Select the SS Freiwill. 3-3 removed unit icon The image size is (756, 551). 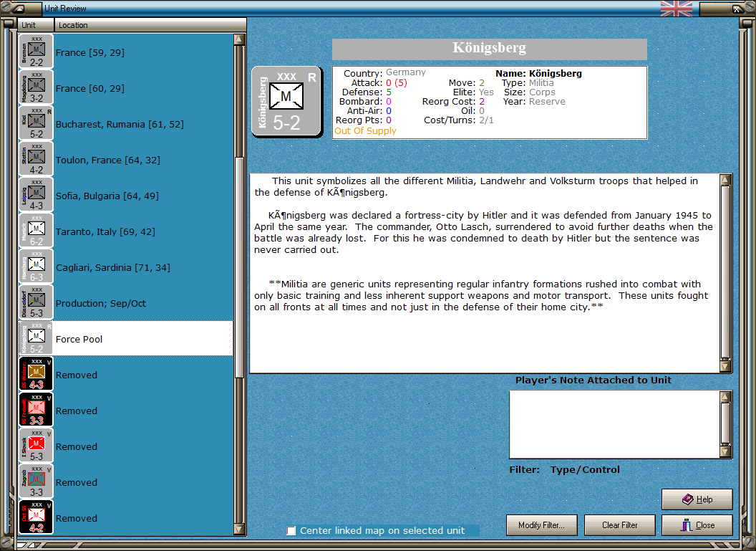tap(36, 410)
